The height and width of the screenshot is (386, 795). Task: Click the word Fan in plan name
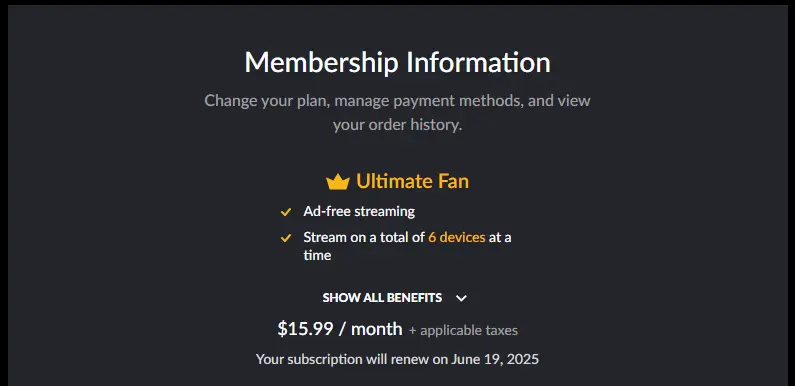451,181
